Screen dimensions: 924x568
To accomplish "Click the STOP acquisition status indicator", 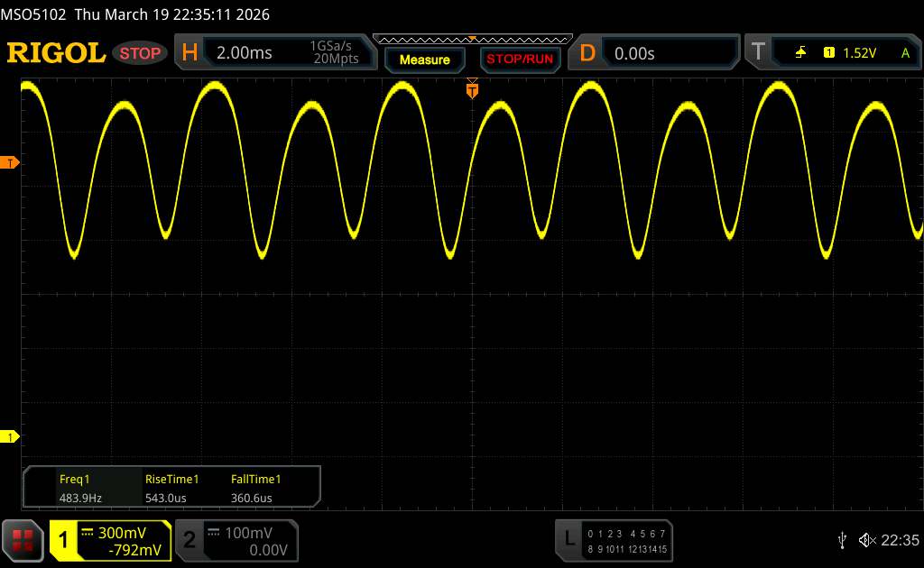I will click(x=141, y=53).
